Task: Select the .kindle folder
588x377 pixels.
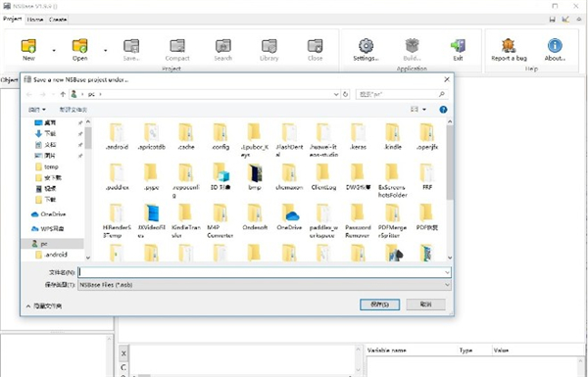Action: (393, 136)
